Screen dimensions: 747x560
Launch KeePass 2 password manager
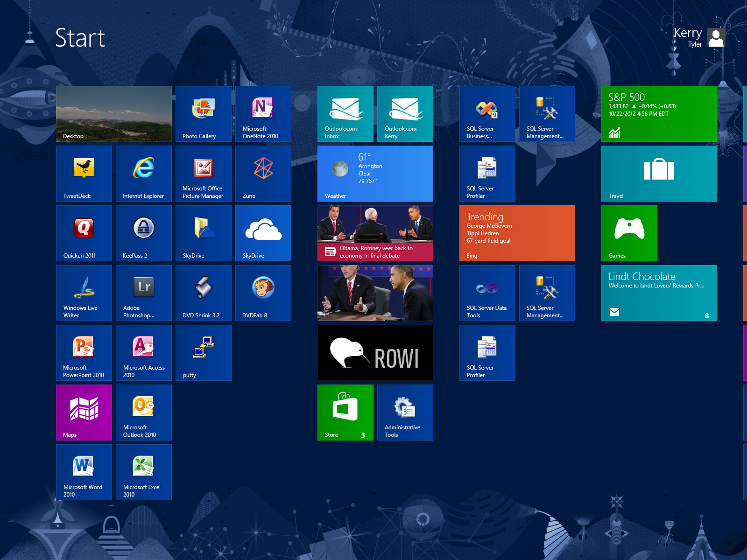click(x=144, y=233)
